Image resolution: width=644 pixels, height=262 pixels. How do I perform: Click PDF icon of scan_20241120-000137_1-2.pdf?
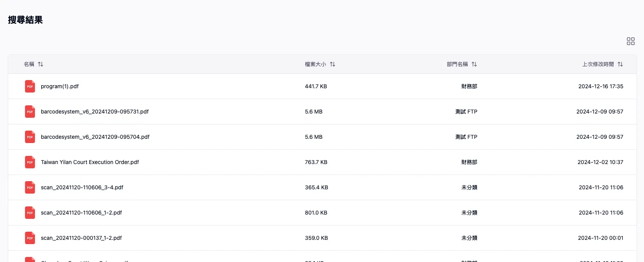[30, 238]
